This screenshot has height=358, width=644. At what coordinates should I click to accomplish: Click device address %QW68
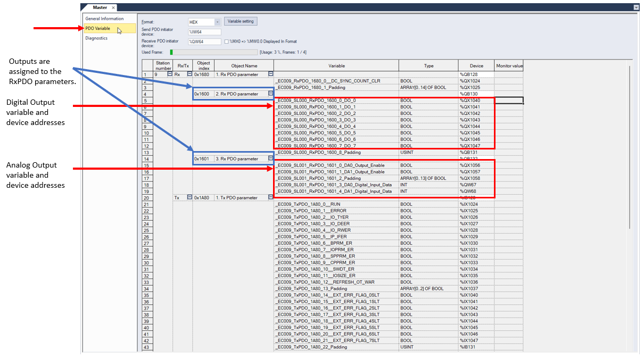(476, 191)
